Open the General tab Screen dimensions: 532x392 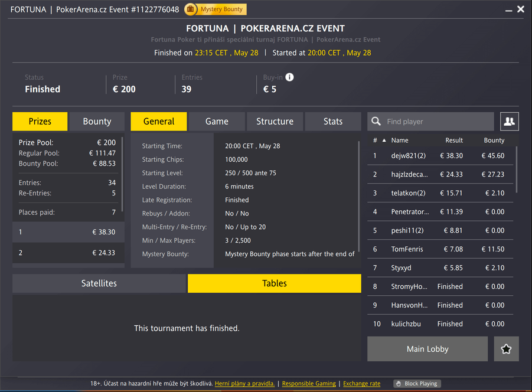[159, 122]
